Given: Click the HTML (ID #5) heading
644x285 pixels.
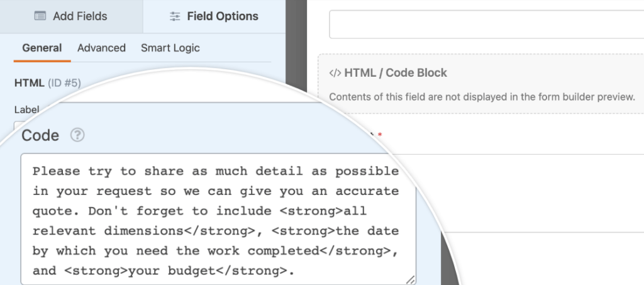Looking at the screenshot, I should pyautogui.click(x=47, y=82).
